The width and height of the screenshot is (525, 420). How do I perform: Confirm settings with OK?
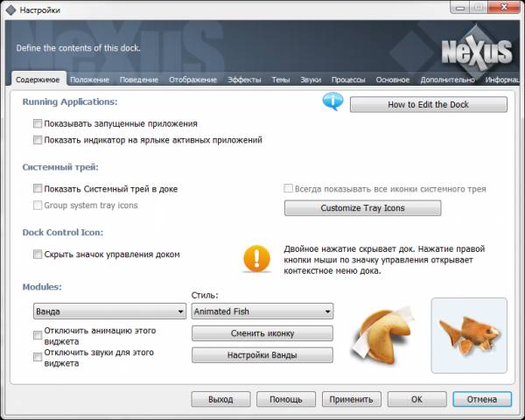[416, 399]
